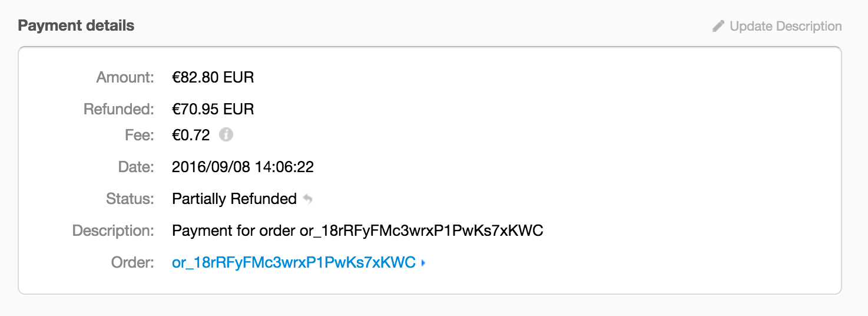
Task: Click the Description field label
Action: click(x=112, y=231)
